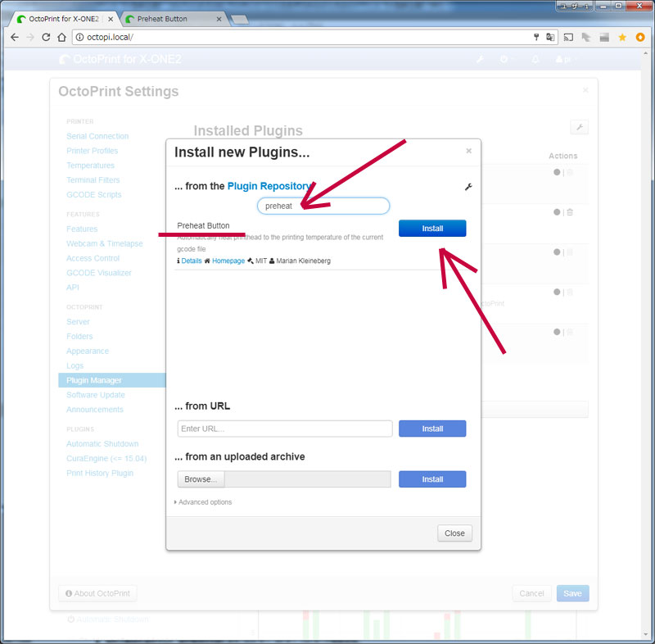Select GCODE Visualizer in the sidebar
Viewport: 655px width, 644px height.
click(98, 273)
